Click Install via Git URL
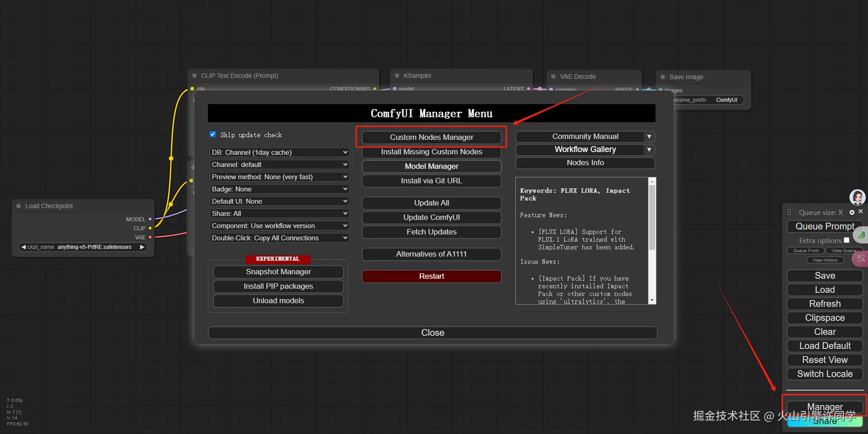The height and width of the screenshot is (434, 868). click(x=432, y=181)
